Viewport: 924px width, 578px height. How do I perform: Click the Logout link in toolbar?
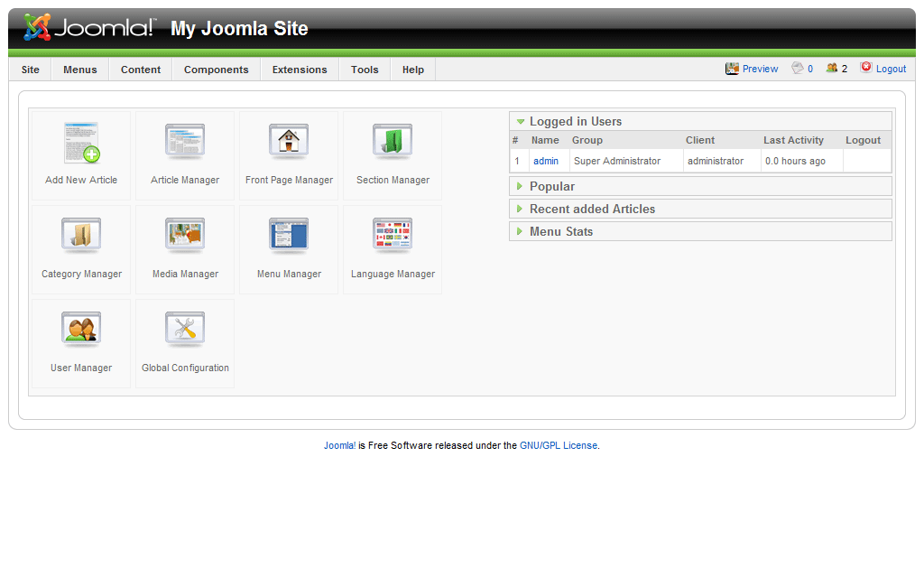[x=890, y=69]
